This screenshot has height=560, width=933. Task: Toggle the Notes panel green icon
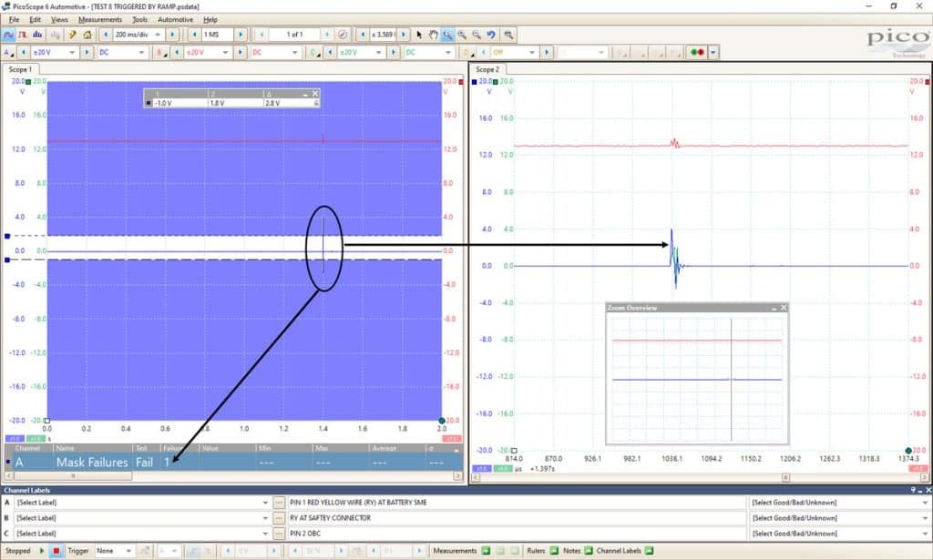[x=589, y=551]
